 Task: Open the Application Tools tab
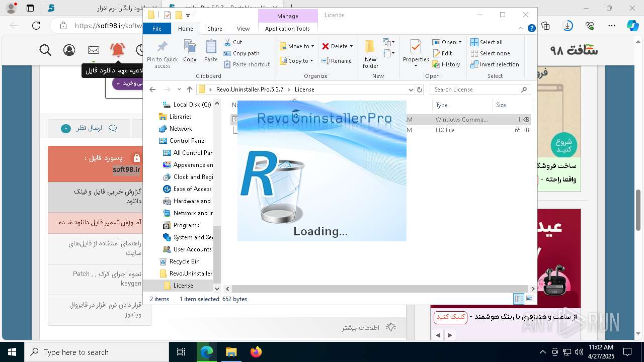tap(287, 29)
